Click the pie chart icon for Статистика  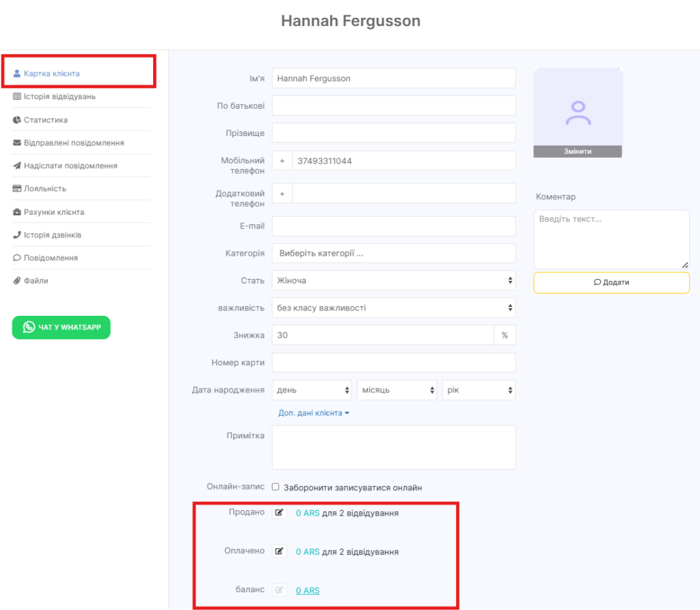[x=17, y=120]
